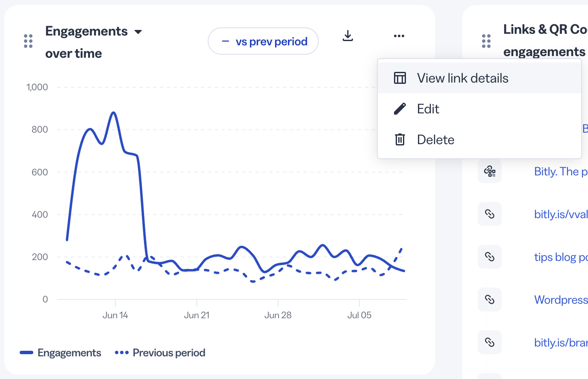Click the download chart icon
The height and width of the screenshot is (379, 588).
pos(348,36)
